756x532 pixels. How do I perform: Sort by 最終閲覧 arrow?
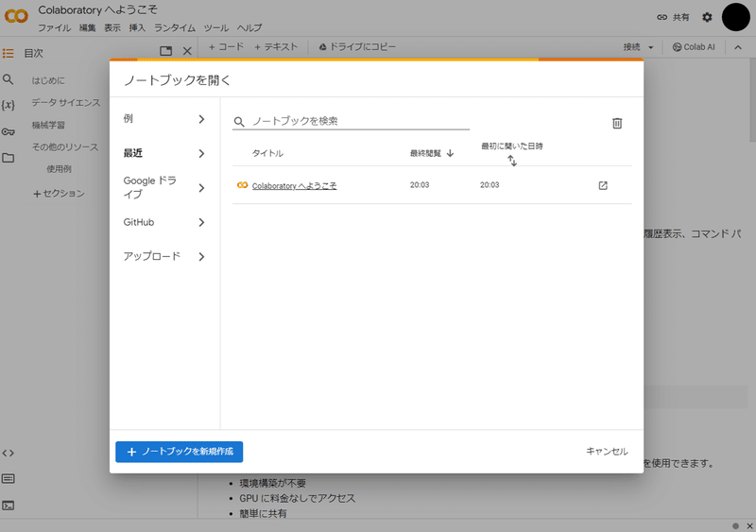click(x=451, y=153)
